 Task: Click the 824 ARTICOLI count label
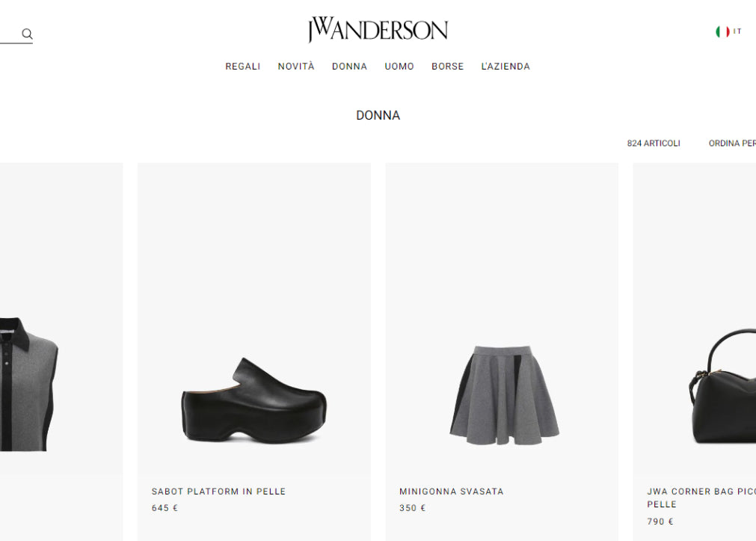(x=654, y=144)
